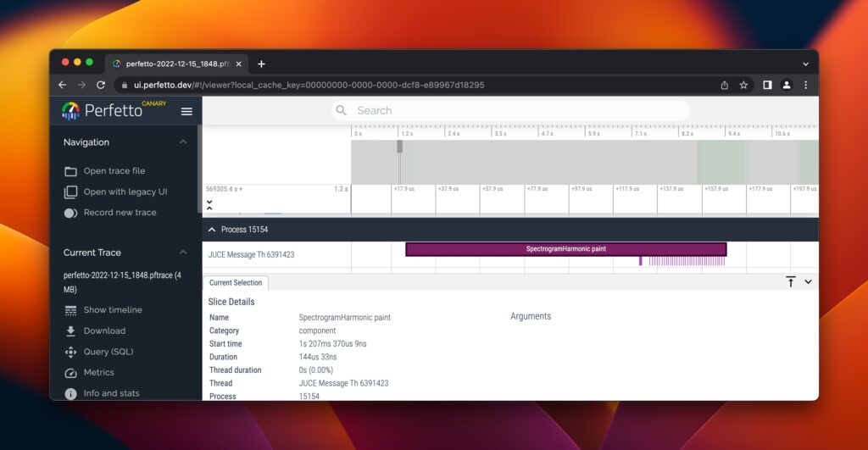Bookmark this page with star icon

(743, 86)
